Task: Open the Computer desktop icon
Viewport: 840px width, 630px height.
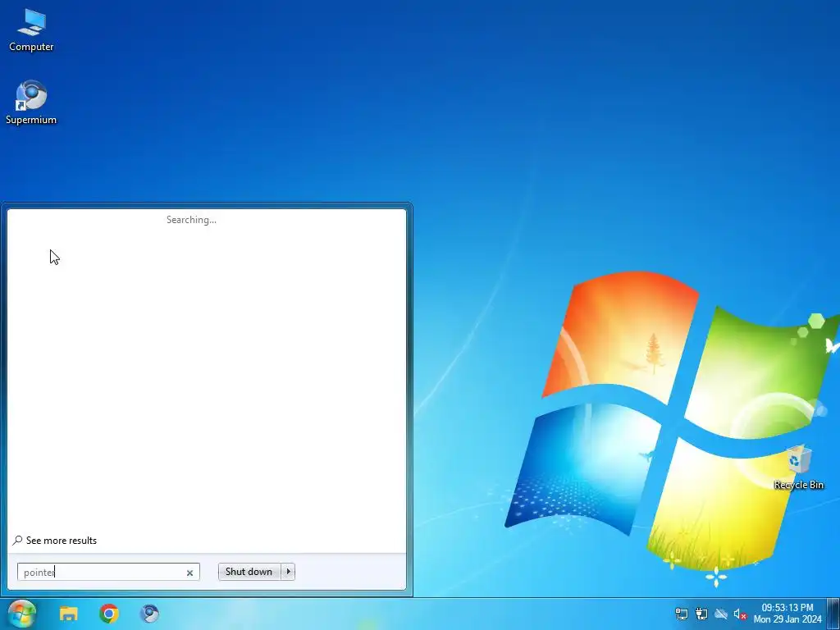Action: point(31,30)
